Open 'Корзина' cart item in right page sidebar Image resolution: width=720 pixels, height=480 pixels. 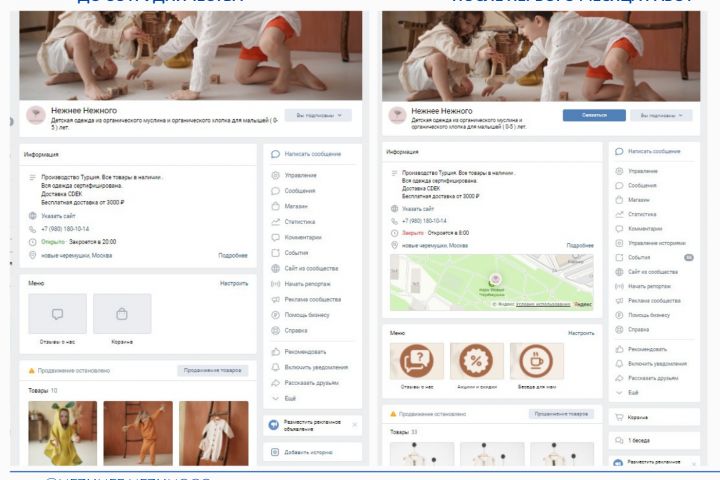pyautogui.click(x=654, y=418)
